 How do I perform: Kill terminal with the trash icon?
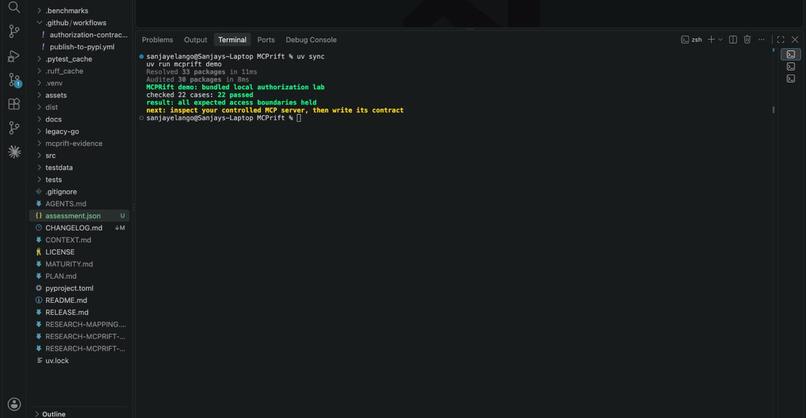(747, 40)
